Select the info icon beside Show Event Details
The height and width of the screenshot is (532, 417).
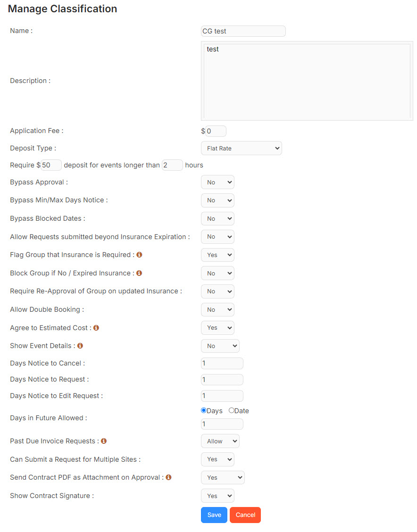[x=80, y=346]
